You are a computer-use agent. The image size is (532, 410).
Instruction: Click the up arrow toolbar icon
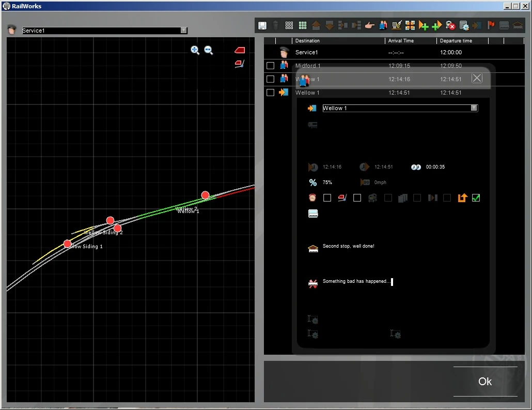(x=316, y=25)
